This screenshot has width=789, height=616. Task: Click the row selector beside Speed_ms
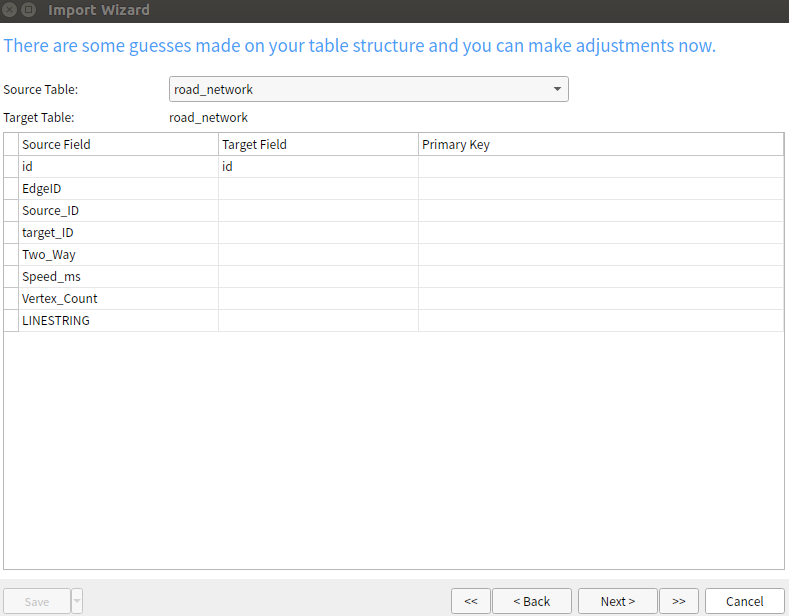11,277
